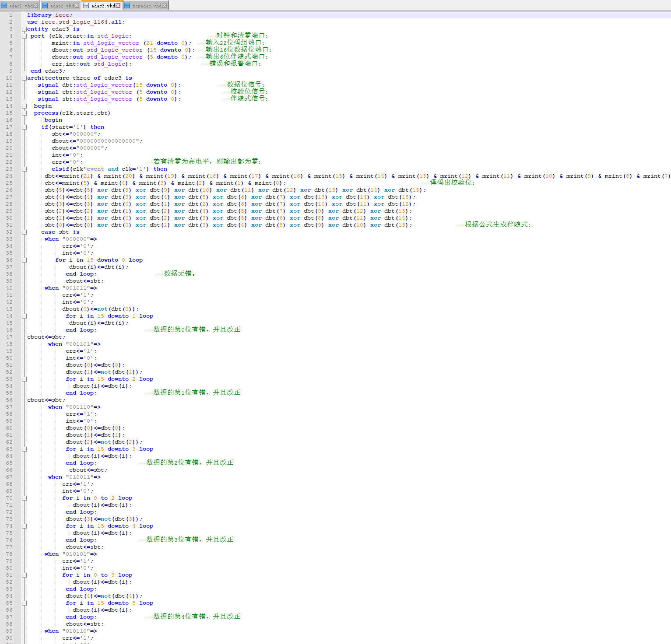Click the '--译码出校验位' comment
671x644 pixels.
coord(449,182)
